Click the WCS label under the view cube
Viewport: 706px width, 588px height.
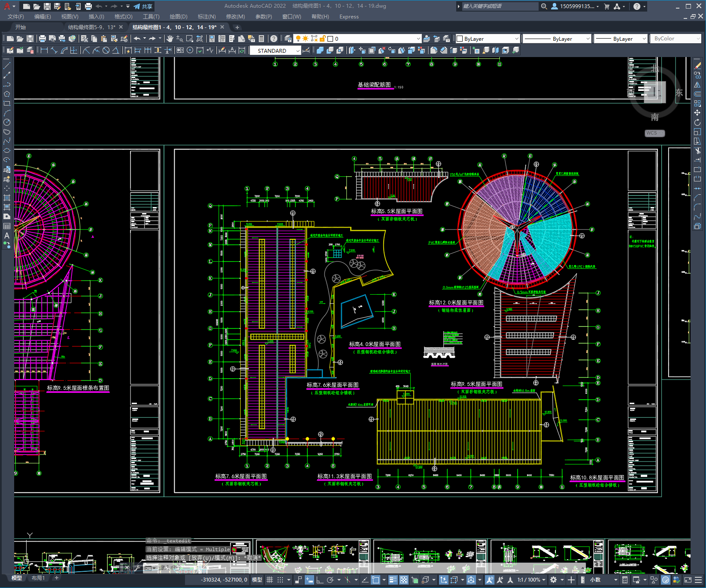(654, 133)
